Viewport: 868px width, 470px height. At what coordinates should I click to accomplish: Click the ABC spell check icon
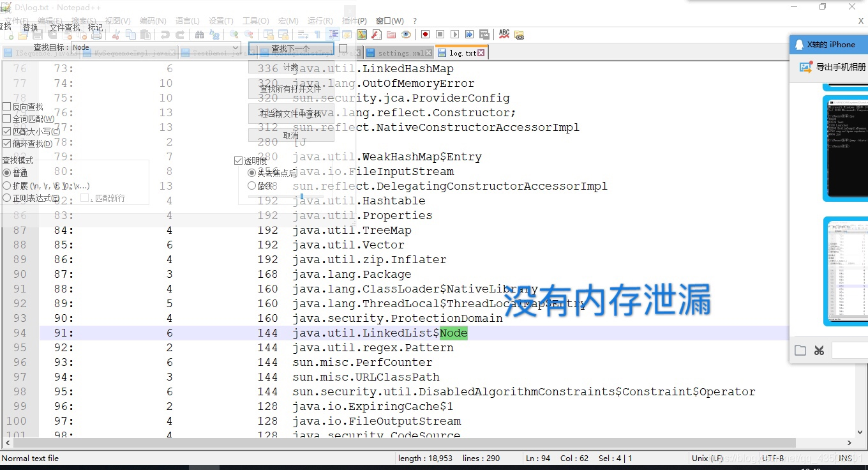[x=504, y=34]
